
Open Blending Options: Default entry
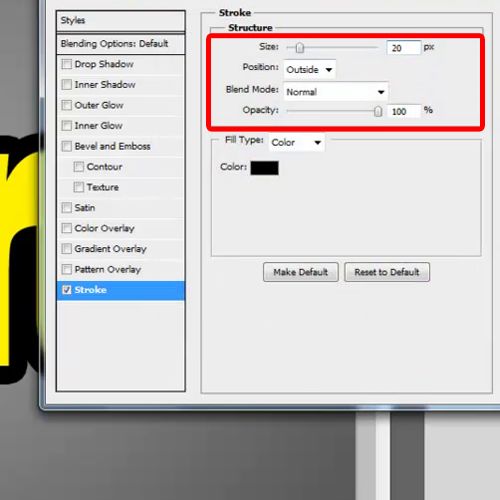point(121,44)
